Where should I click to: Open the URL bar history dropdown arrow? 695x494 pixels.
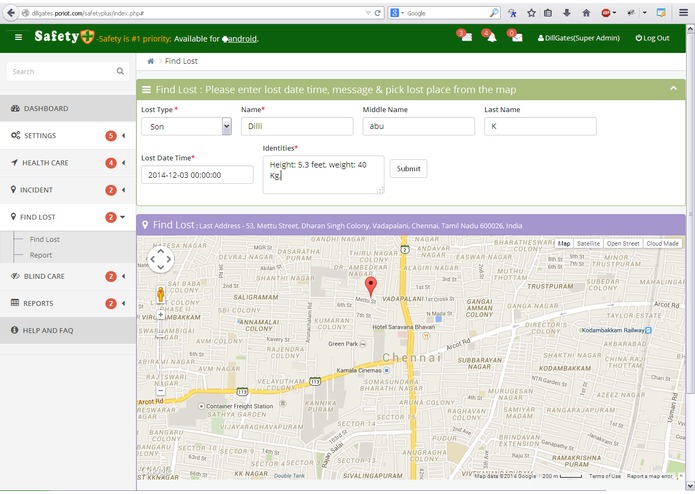[x=368, y=13]
